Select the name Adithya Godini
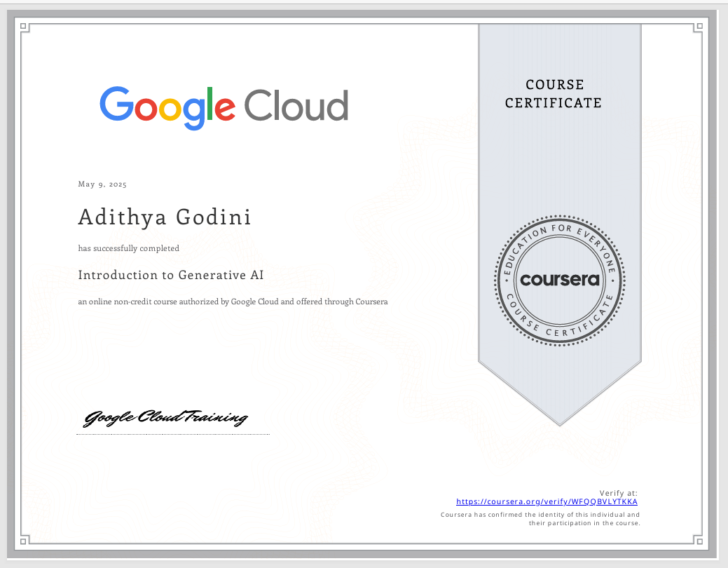Image resolution: width=728 pixels, height=568 pixels. tap(165, 217)
